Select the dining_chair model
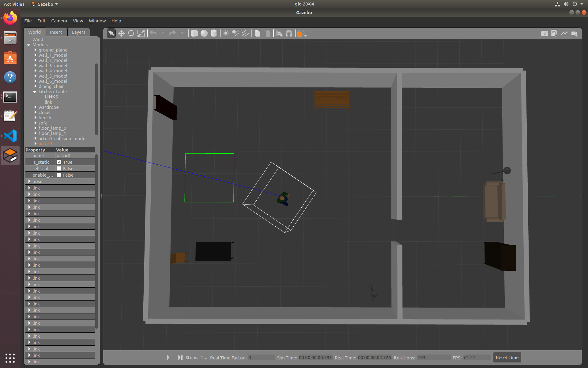Image resolution: width=588 pixels, height=368 pixels. [51, 86]
